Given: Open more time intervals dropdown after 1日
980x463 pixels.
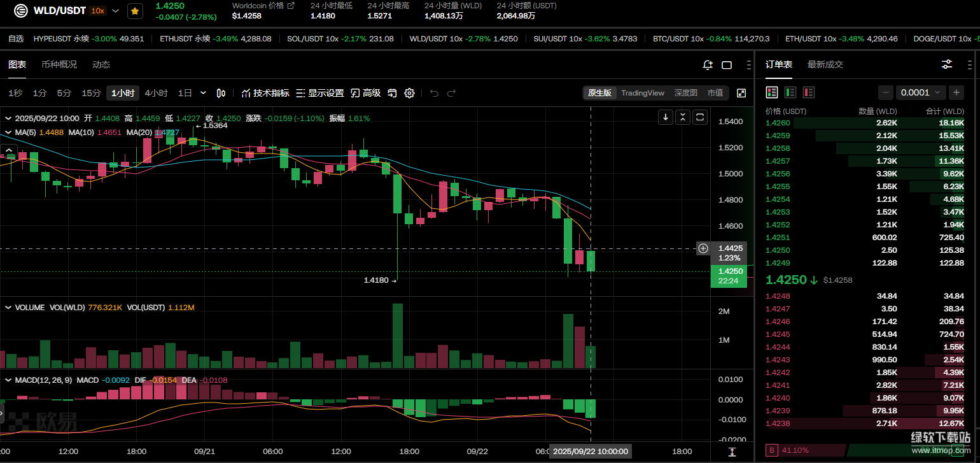Looking at the screenshot, I should pyautogui.click(x=203, y=93).
